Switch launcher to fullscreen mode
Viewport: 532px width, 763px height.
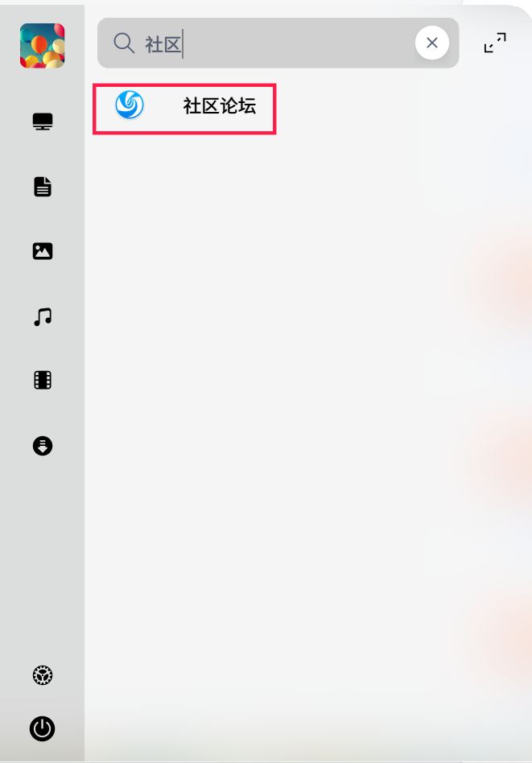point(495,43)
